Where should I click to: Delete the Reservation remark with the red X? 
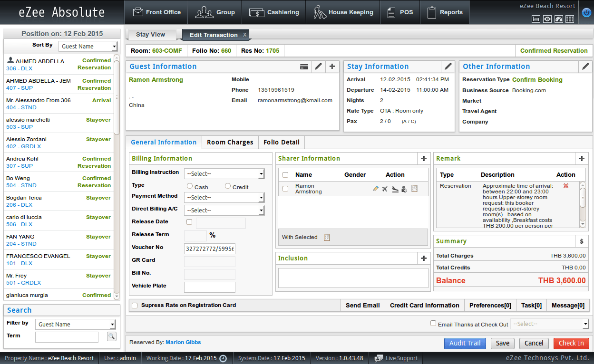click(x=566, y=186)
